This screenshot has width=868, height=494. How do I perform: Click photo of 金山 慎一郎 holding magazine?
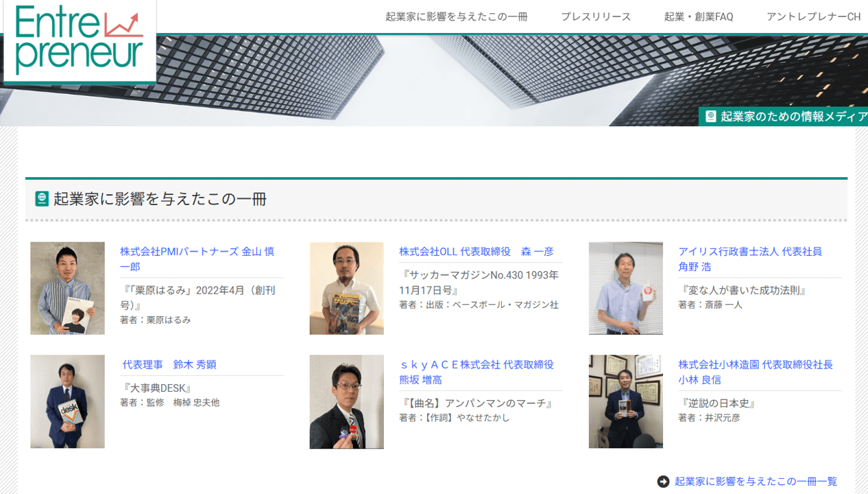point(67,288)
